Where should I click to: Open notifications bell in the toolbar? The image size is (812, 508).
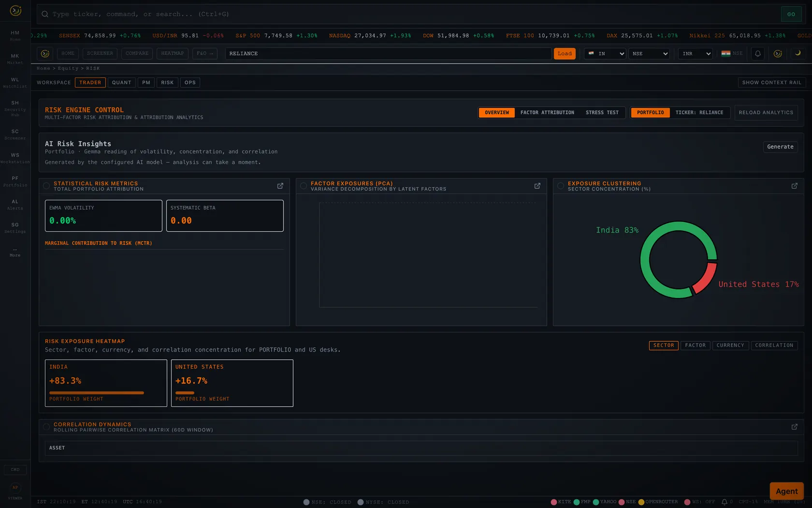click(x=758, y=54)
